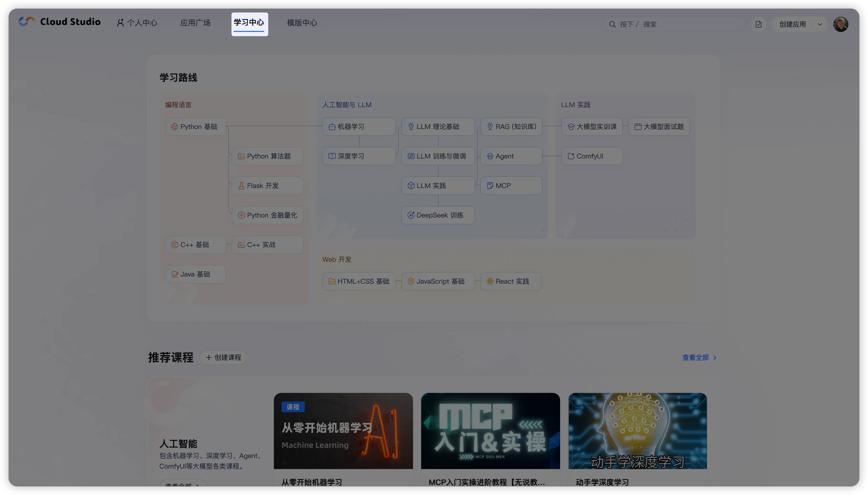The width and height of the screenshot is (868, 495).
Task: Click the Cloud Studio logo icon
Action: point(26,22)
